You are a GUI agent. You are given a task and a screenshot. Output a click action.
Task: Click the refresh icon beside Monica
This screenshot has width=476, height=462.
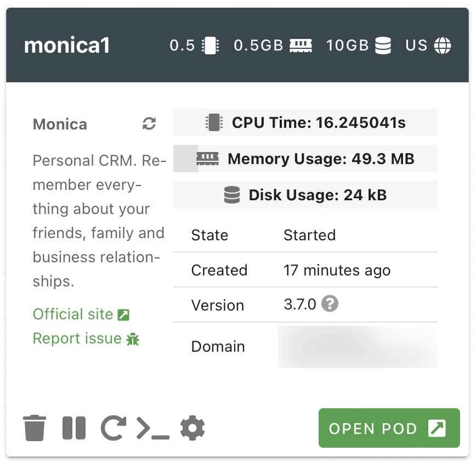click(x=149, y=124)
